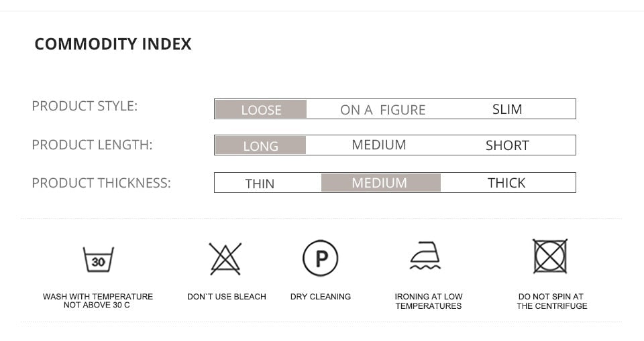This screenshot has width=644, height=341.
Task: Click the dry cleaning circled P icon
Action: [320, 258]
